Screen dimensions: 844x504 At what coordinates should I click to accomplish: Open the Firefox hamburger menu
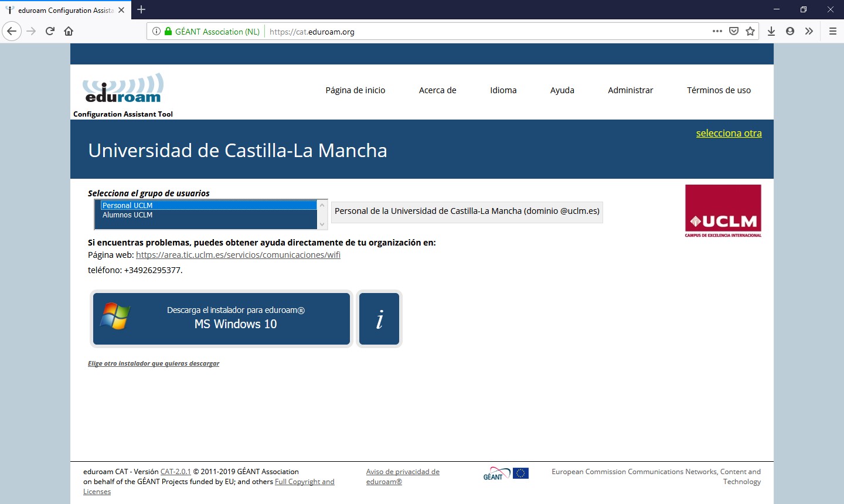(832, 31)
